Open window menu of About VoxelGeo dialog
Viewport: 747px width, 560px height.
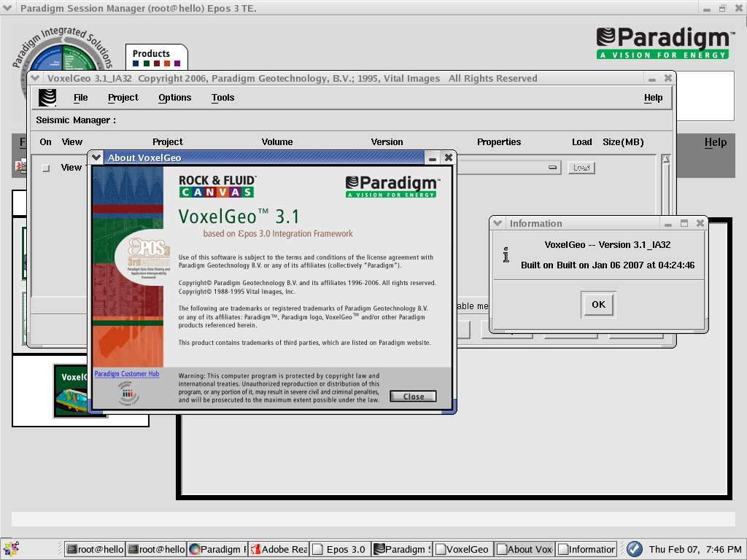[x=96, y=157]
